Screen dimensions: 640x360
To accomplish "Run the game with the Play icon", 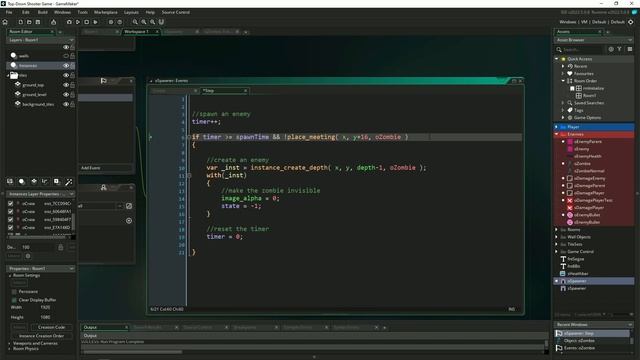I will point(78,22).
